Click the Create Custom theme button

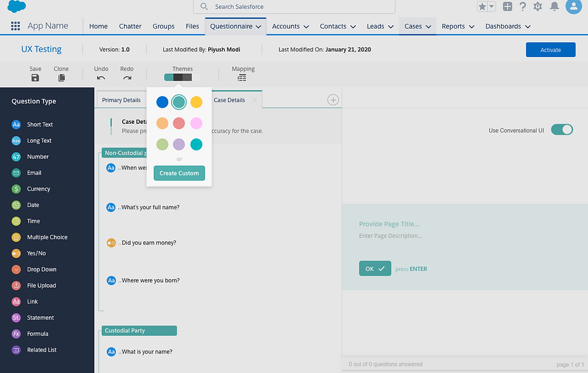click(180, 173)
